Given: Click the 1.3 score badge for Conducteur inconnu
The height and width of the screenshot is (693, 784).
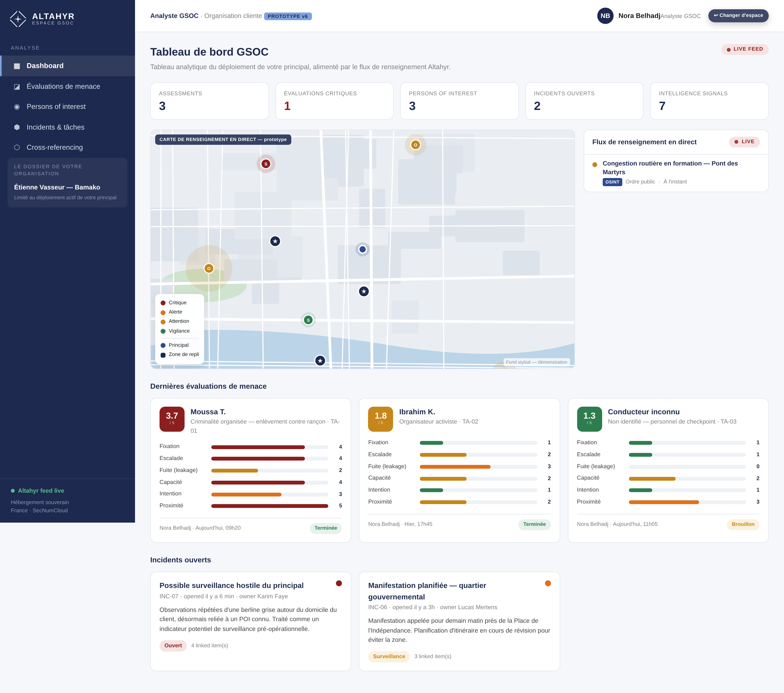Looking at the screenshot, I should (x=589, y=419).
